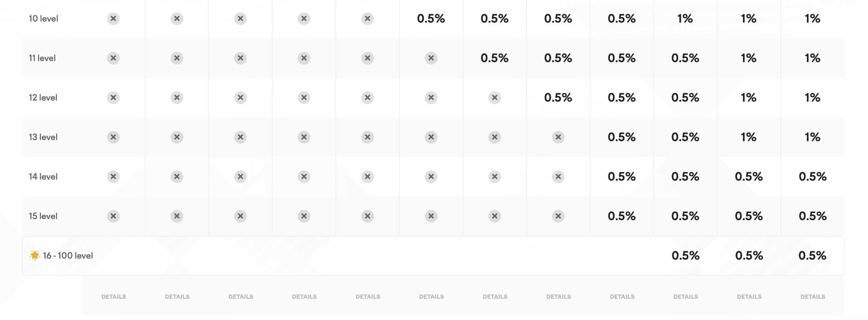Open DETAILS under the third column
The height and width of the screenshot is (320, 868).
pos(241,297)
